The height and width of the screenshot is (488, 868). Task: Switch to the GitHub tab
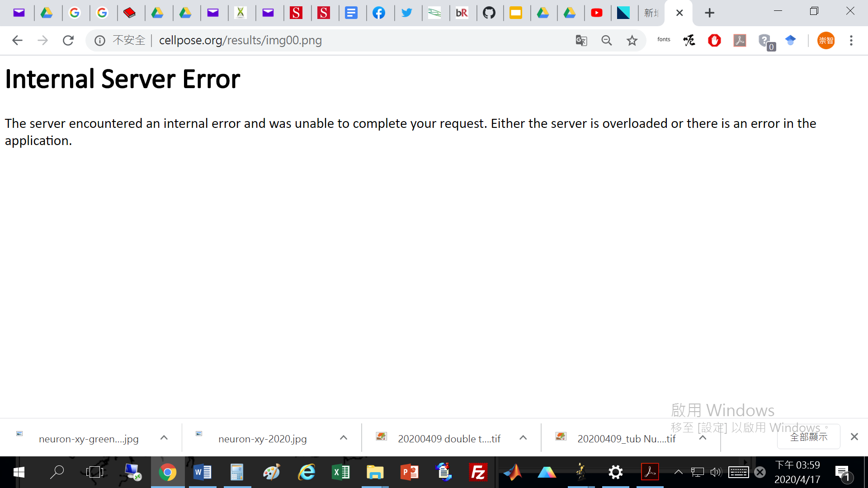coord(489,13)
